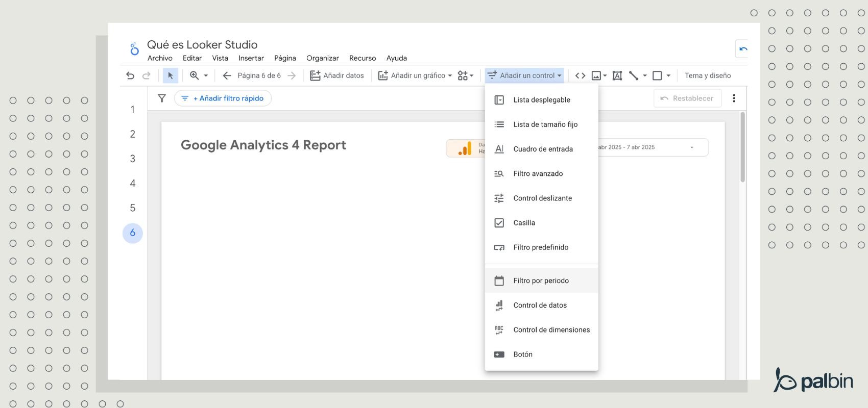Insert an image from toolbar
Image resolution: width=868 pixels, height=408 pixels.
click(596, 75)
